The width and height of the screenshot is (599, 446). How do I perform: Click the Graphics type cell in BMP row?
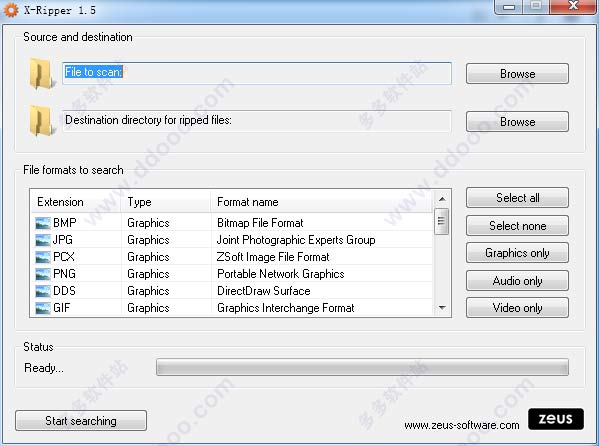click(x=148, y=223)
